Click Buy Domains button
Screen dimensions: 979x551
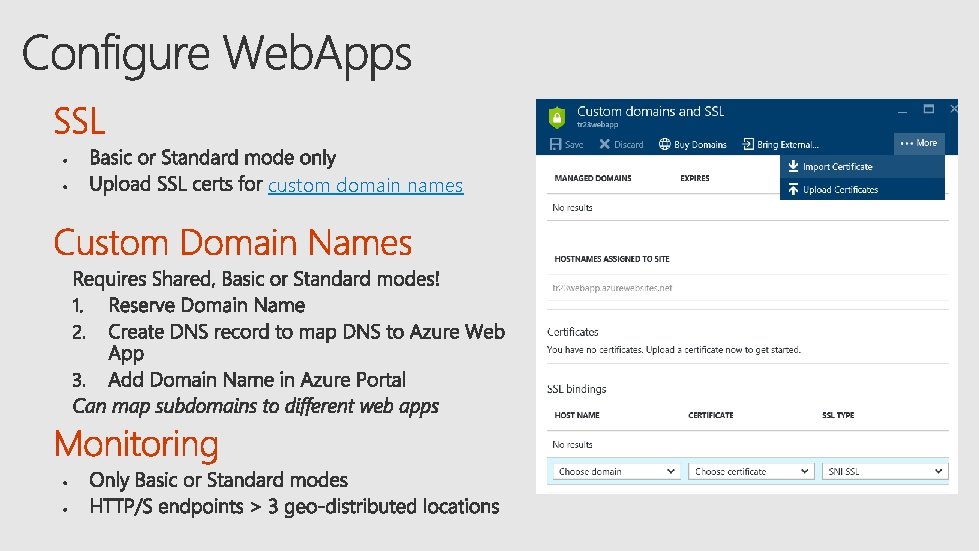click(693, 144)
